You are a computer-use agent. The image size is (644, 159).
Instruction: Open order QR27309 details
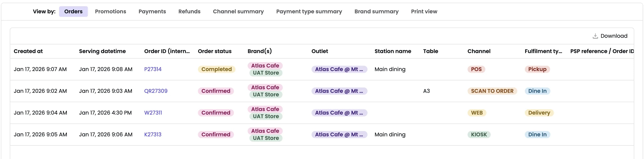tap(156, 91)
